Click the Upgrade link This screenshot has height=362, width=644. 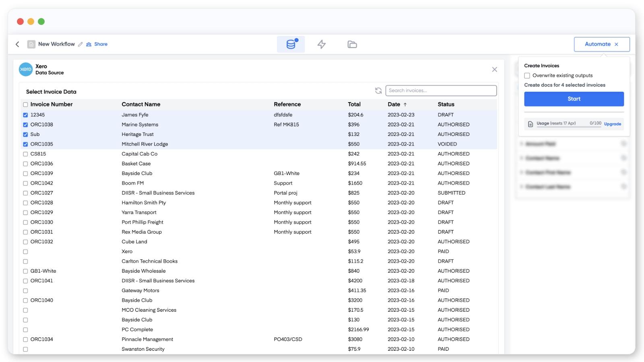(612, 124)
